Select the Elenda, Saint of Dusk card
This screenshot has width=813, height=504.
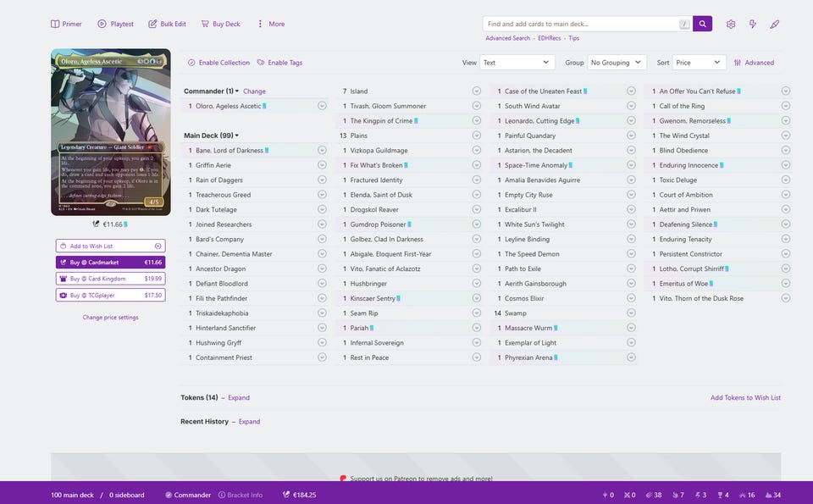[381, 195]
